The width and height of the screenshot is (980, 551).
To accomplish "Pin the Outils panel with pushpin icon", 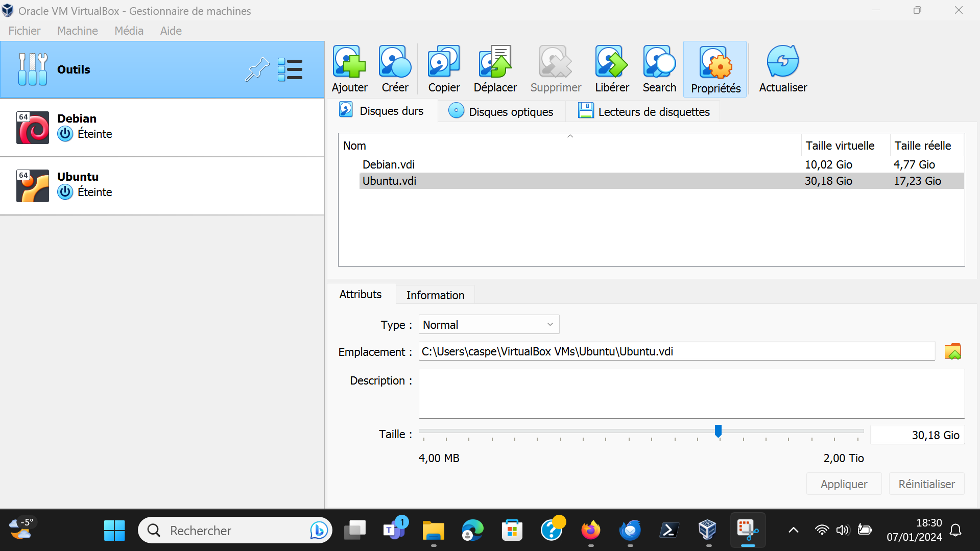I will click(x=256, y=69).
